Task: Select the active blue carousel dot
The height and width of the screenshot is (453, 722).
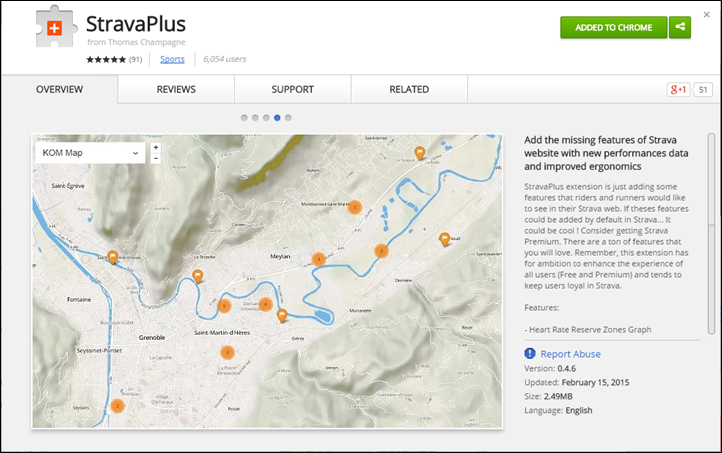Action: click(277, 118)
